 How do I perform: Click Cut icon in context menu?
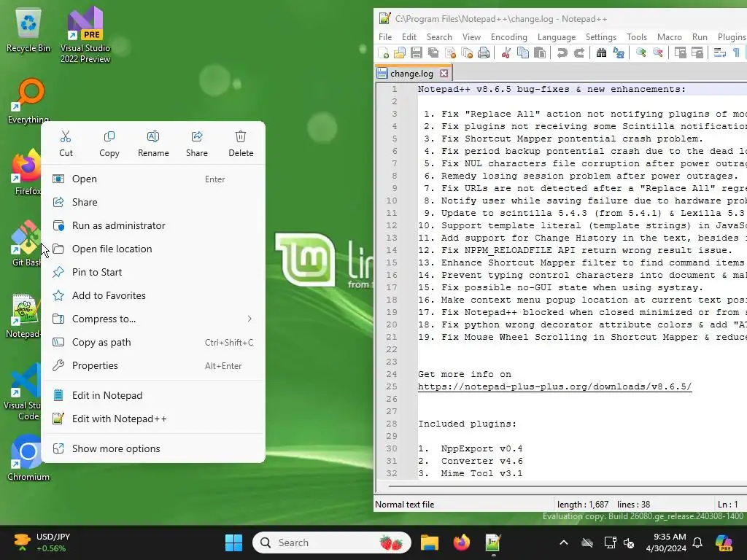[66, 144]
